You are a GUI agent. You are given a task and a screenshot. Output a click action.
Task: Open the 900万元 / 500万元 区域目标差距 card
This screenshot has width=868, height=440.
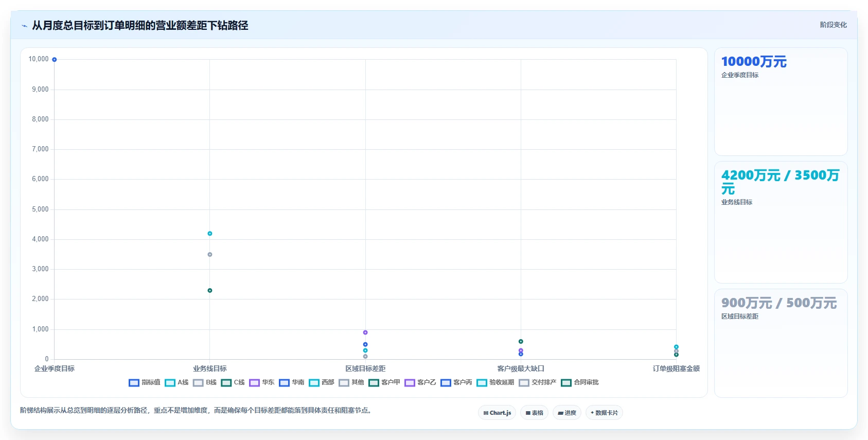(781, 343)
